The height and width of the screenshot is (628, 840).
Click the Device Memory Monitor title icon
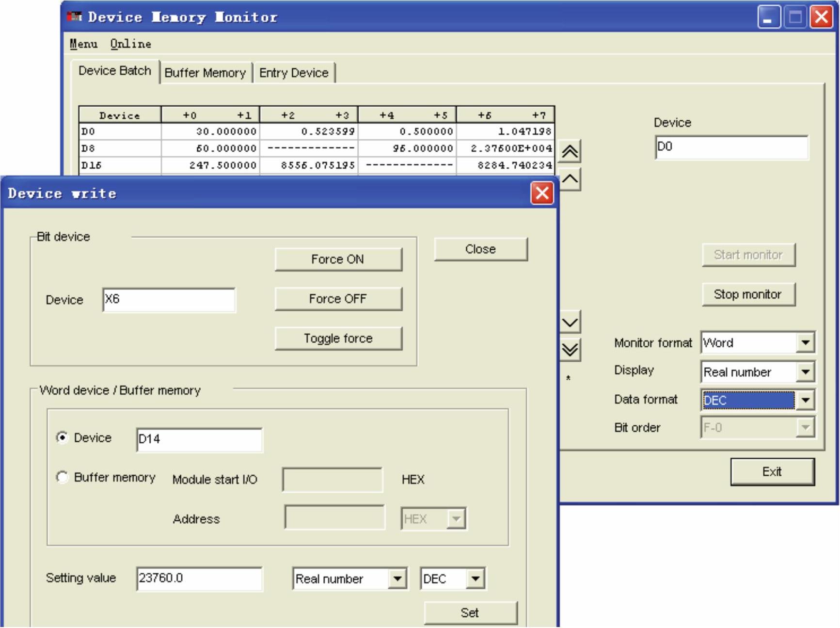pos(74,17)
